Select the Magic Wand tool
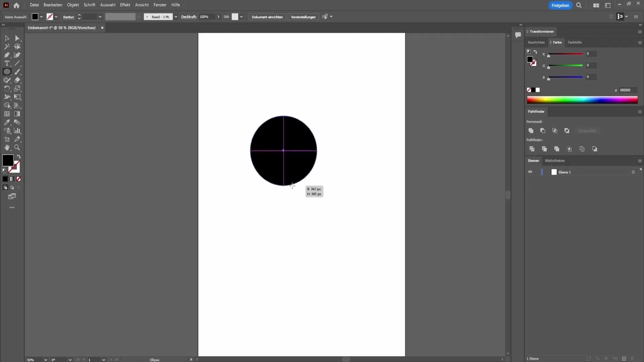This screenshot has height=362, width=644. point(7,47)
